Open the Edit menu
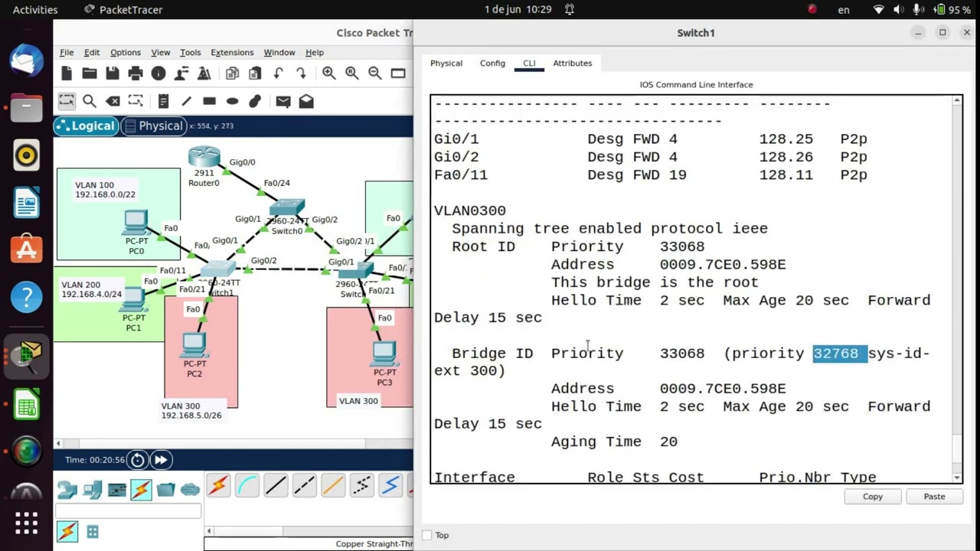The width and height of the screenshot is (980, 551). point(92,53)
